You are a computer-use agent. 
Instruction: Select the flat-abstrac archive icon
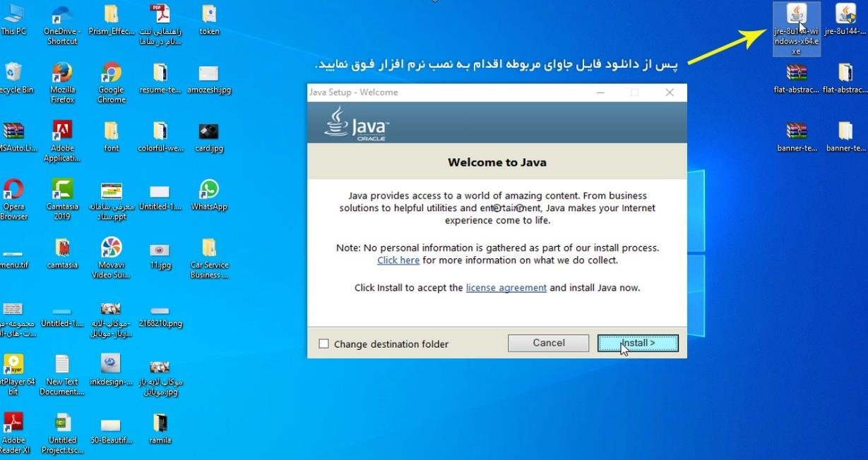pyautogui.click(x=796, y=78)
